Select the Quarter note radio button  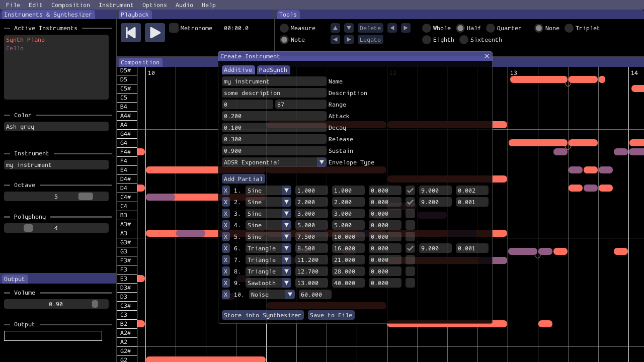click(491, 28)
